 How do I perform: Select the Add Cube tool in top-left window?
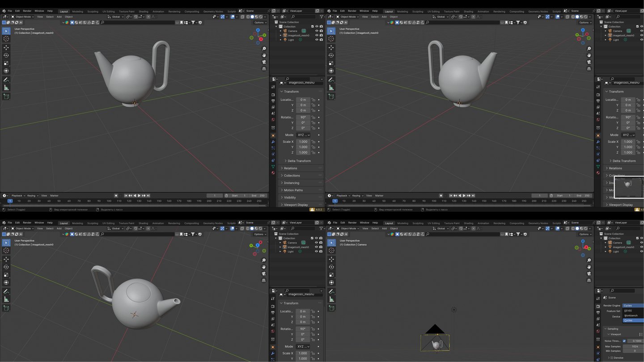click(6, 96)
